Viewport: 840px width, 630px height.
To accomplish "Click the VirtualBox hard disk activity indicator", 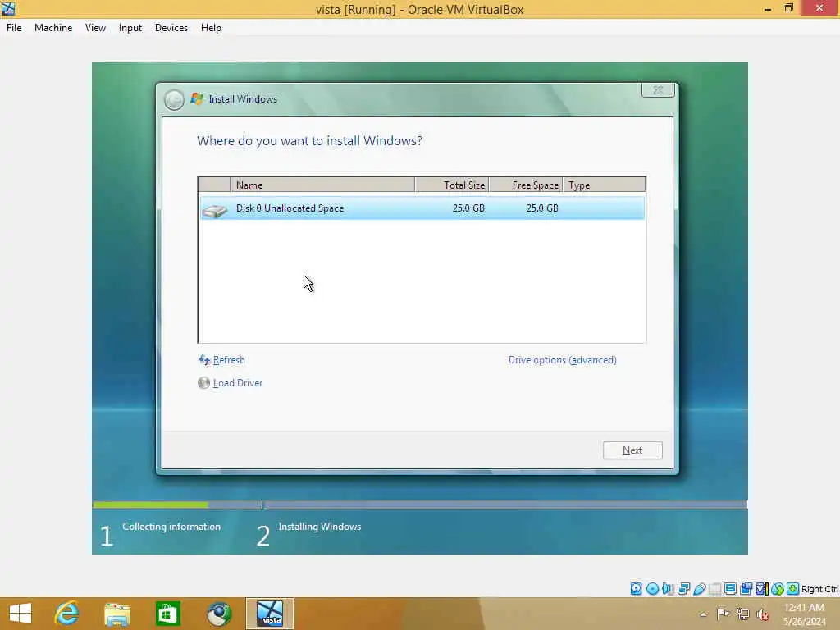I will tap(636, 589).
